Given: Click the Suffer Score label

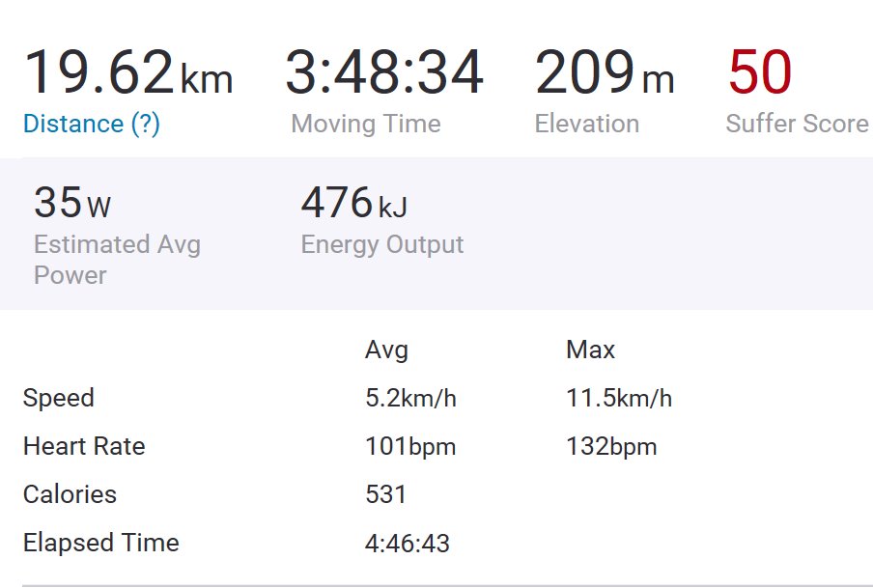Looking at the screenshot, I should [798, 124].
